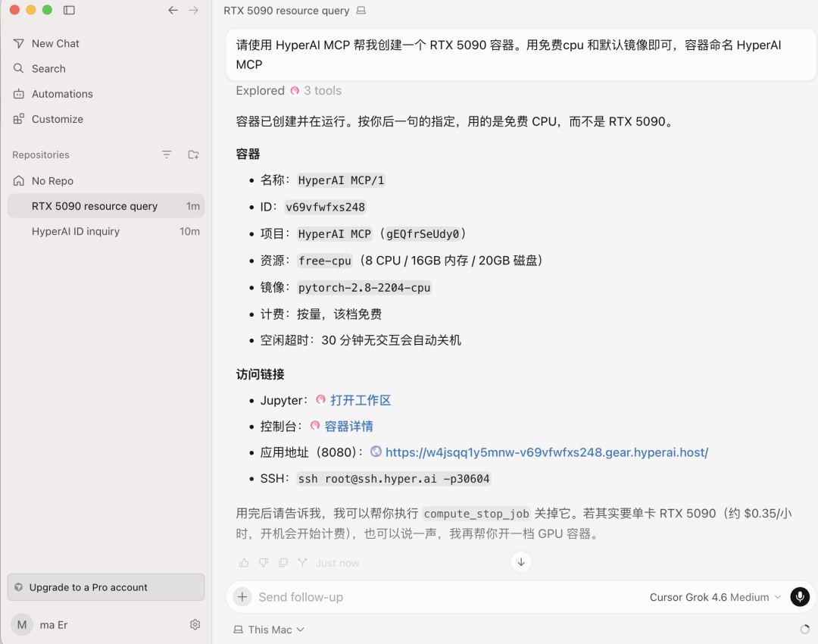Click the ssh root@ssh.hyper.ai command text
The width and height of the screenshot is (818, 644).
click(394, 479)
